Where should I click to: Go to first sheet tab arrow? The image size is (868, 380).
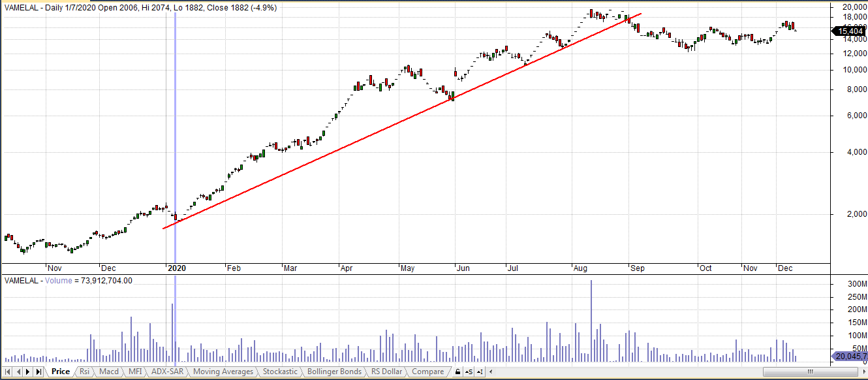(x=8, y=372)
